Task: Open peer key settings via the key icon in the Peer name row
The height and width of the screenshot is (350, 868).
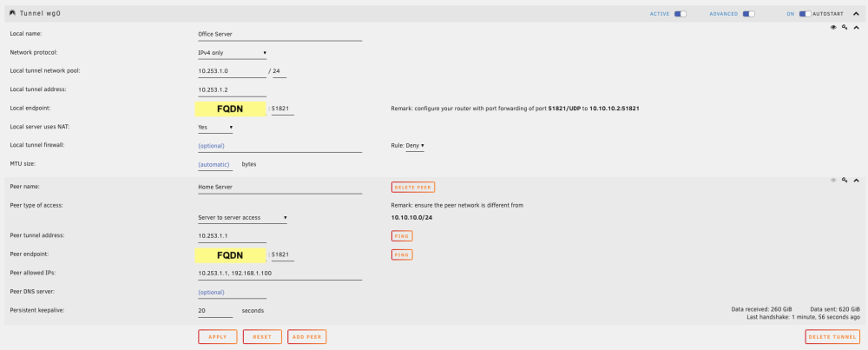Action: pos(845,180)
